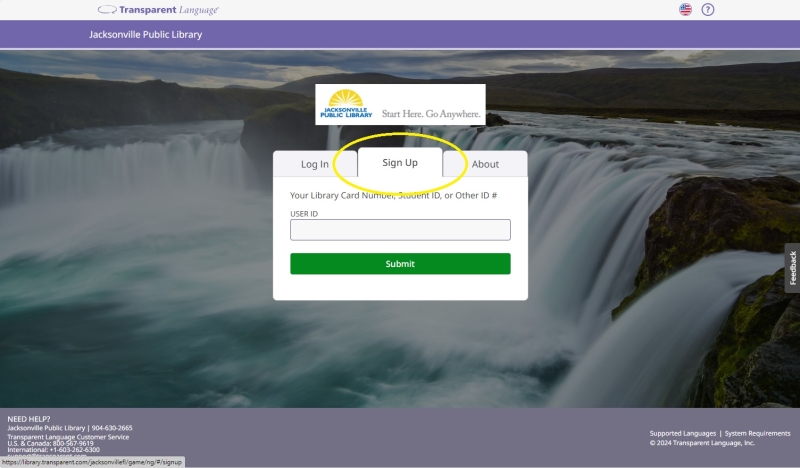Click the green Submit button

(400, 264)
